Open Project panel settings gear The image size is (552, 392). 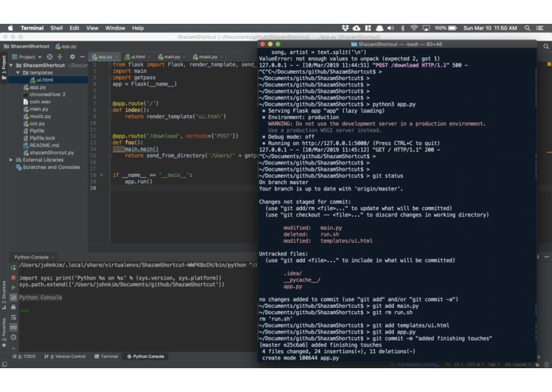(72, 56)
